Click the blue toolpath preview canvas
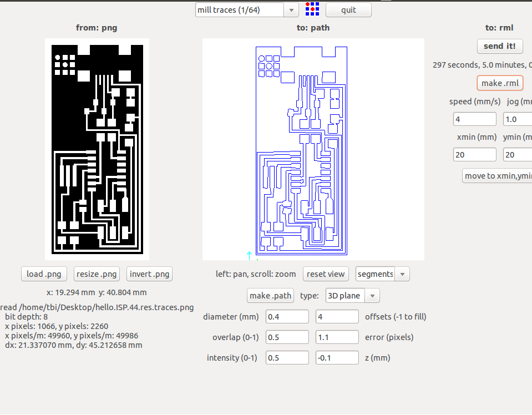 click(313, 149)
